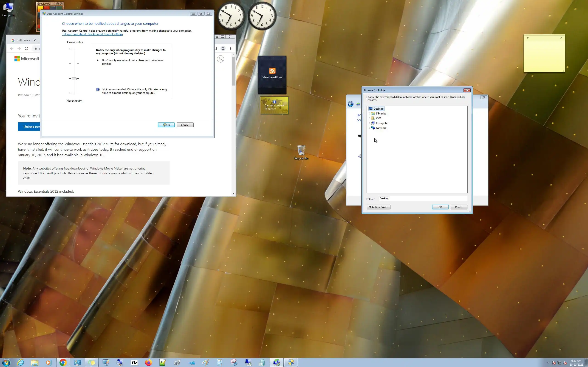Open Snipping Tool taskbar icon
The height and width of the screenshot is (367, 588).
(234, 362)
